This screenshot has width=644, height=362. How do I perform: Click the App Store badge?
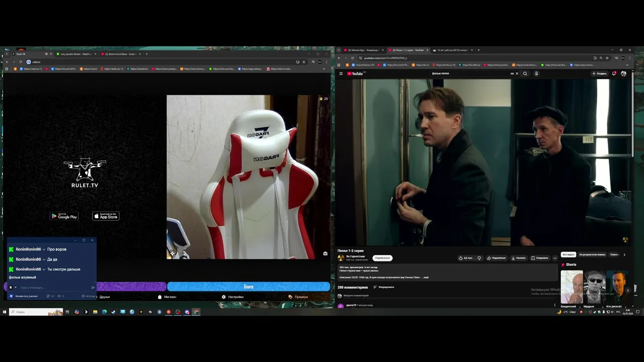click(106, 216)
